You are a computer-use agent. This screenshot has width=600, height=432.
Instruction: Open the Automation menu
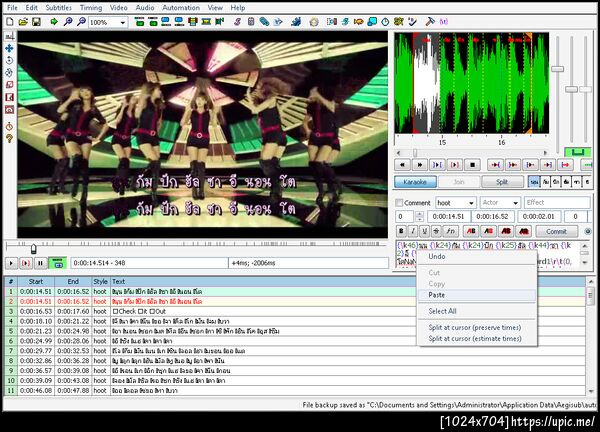[x=181, y=8]
